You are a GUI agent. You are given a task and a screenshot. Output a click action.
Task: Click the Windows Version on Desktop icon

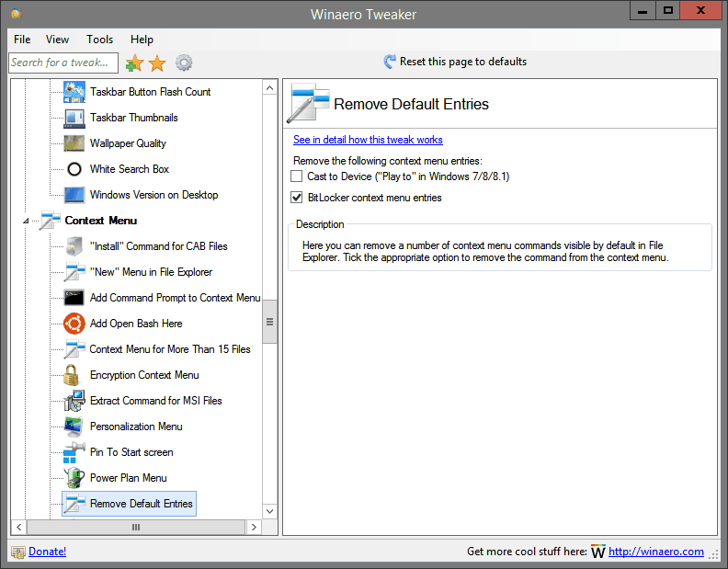(x=74, y=195)
